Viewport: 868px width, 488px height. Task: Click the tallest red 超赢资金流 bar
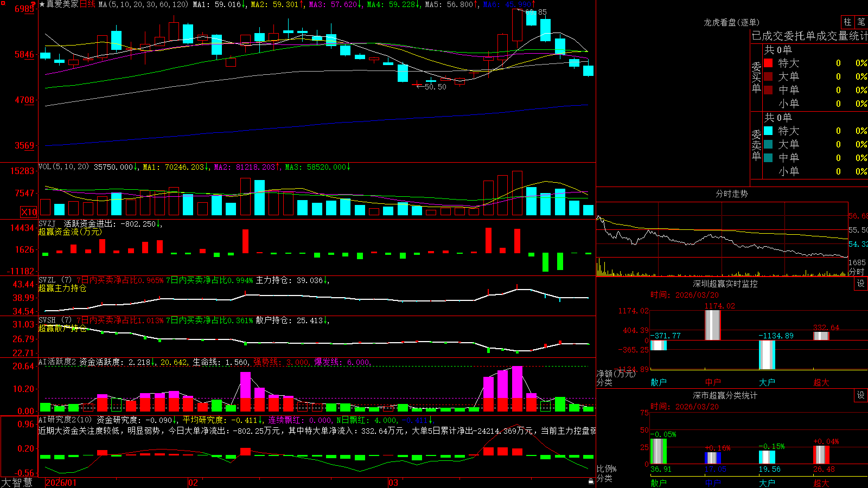pos(488,240)
